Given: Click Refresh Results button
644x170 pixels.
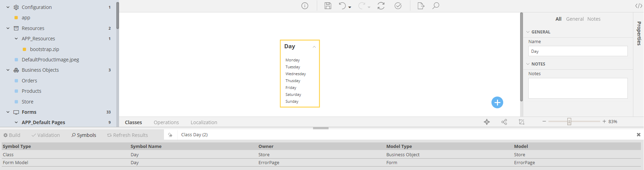Looking at the screenshot, I should (x=127, y=135).
